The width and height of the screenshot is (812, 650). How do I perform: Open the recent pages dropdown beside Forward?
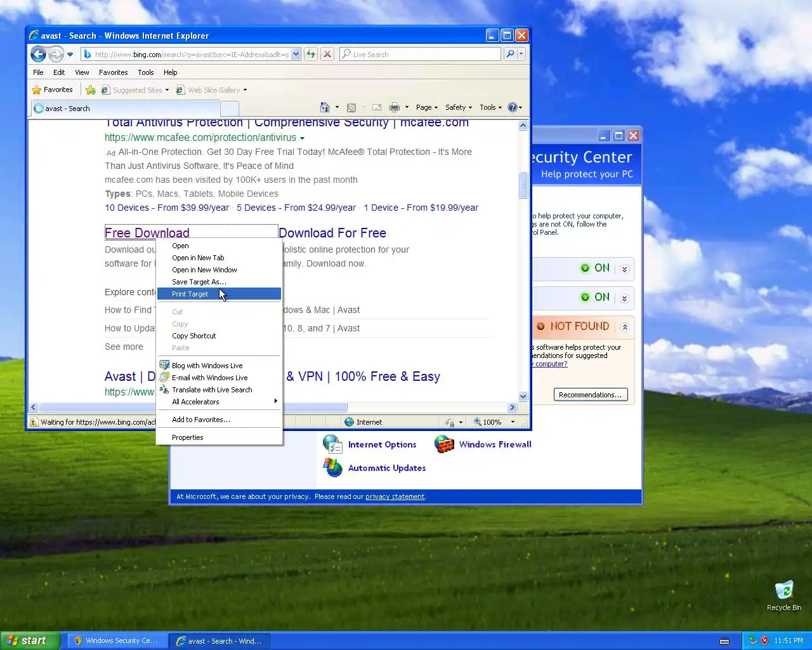point(70,55)
